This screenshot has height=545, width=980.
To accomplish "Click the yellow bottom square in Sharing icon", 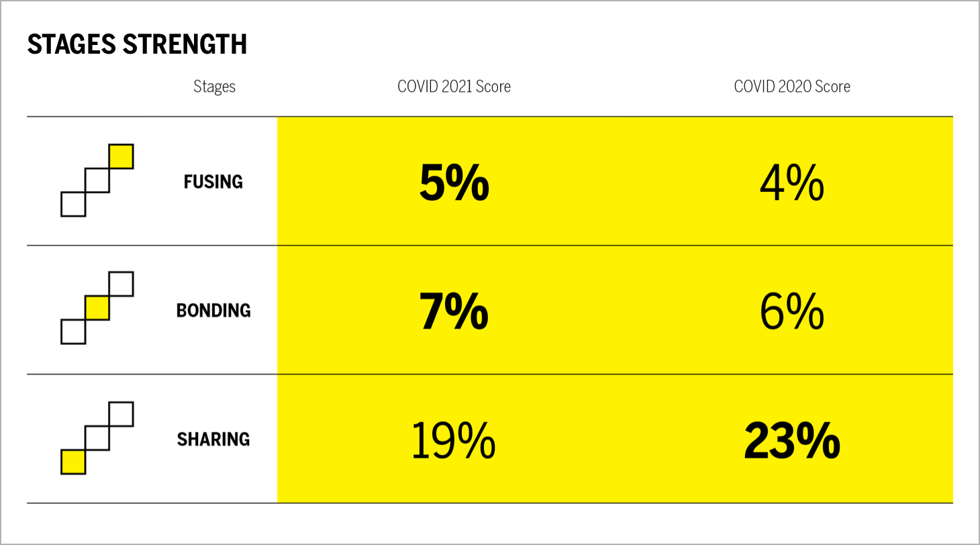I will pyautogui.click(x=73, y=462).
